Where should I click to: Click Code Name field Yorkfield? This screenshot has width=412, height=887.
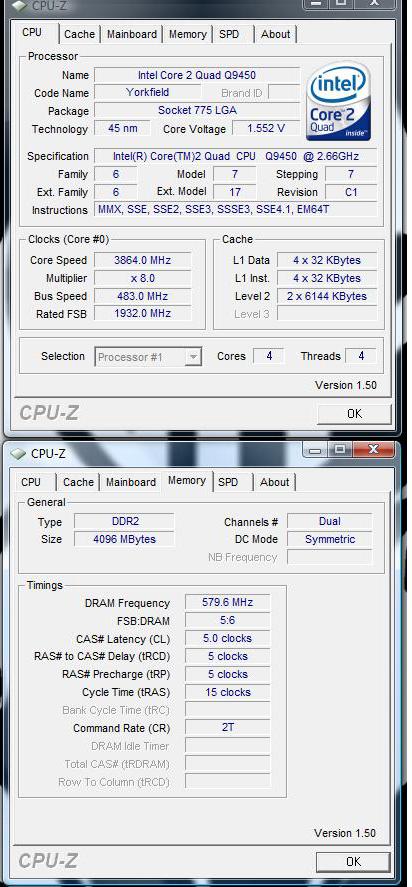[148, 92]
